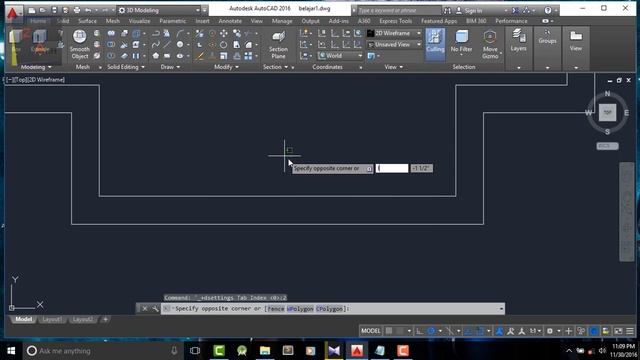Toggle hardware acceleration blue circle icon
The image size is (640, 360).
[x=594, y=331]
